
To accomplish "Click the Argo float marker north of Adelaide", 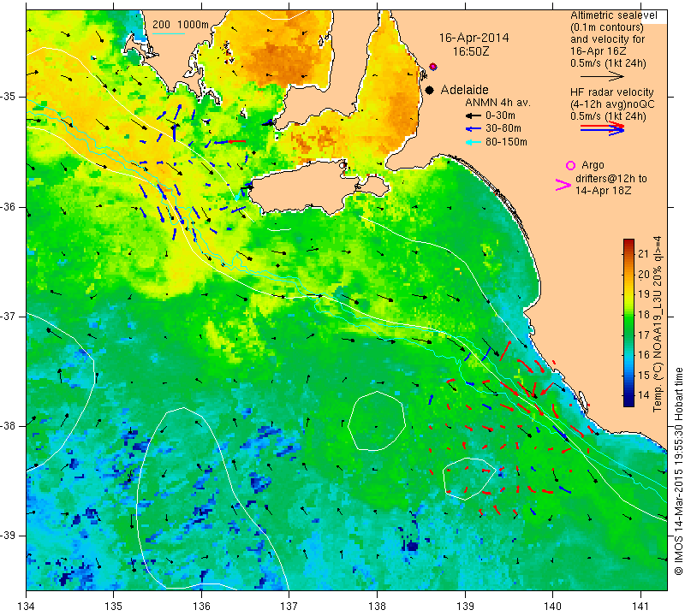I will [x=433, y=67].
